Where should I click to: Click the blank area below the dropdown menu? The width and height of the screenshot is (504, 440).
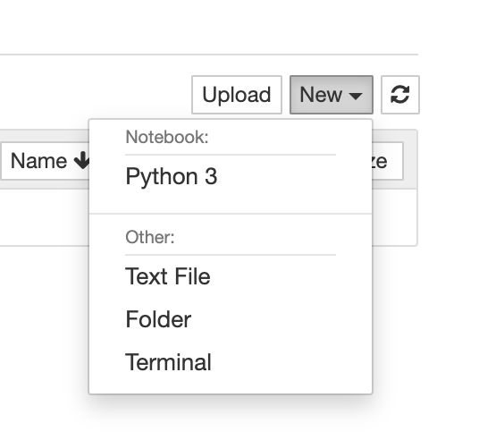point(231,419)
